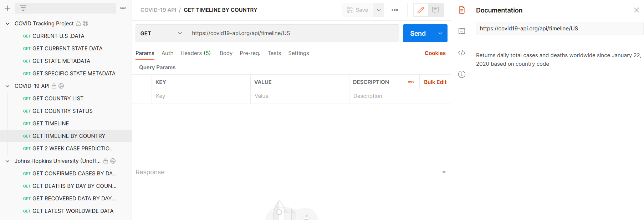This screenshot has height=220, width=644.
Task: Open GET SPECIFIC STATE METADATA request
Action: click(x=74, y=74)
